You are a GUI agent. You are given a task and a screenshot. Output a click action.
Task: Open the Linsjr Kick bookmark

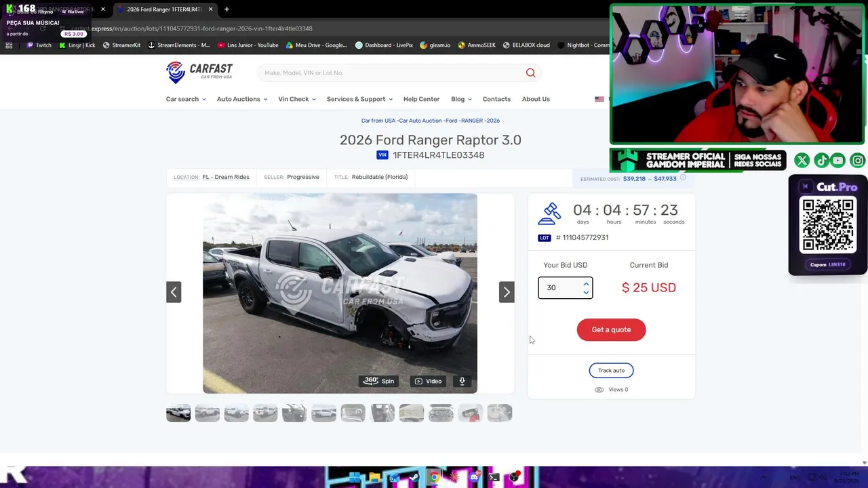click(x=77, y=45)
